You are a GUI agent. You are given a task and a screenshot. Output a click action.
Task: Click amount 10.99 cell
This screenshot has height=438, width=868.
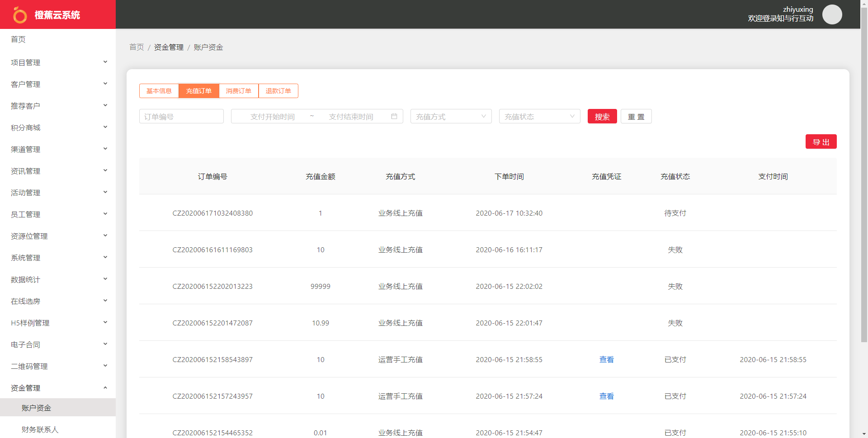(x=321, y=323)
